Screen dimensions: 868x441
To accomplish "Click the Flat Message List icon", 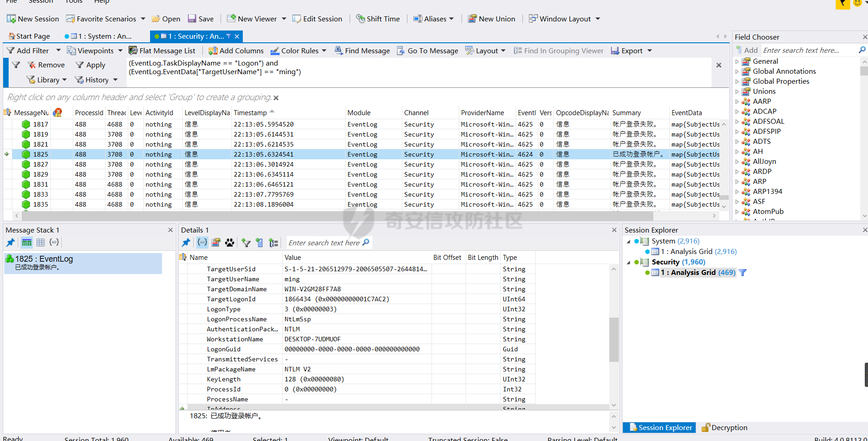I will coord(133,51).
